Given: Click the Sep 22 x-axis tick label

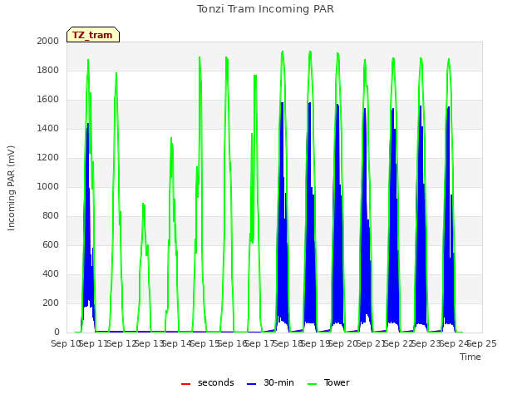Looking at the screenshot, I should [399, 343].
